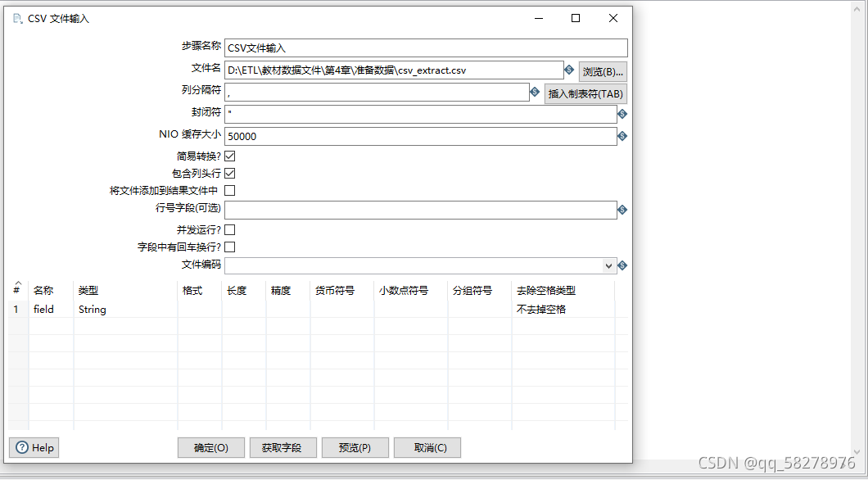Open the 文件编码 dropdown list
Screen dimensions: 868x480
[609, 265]
